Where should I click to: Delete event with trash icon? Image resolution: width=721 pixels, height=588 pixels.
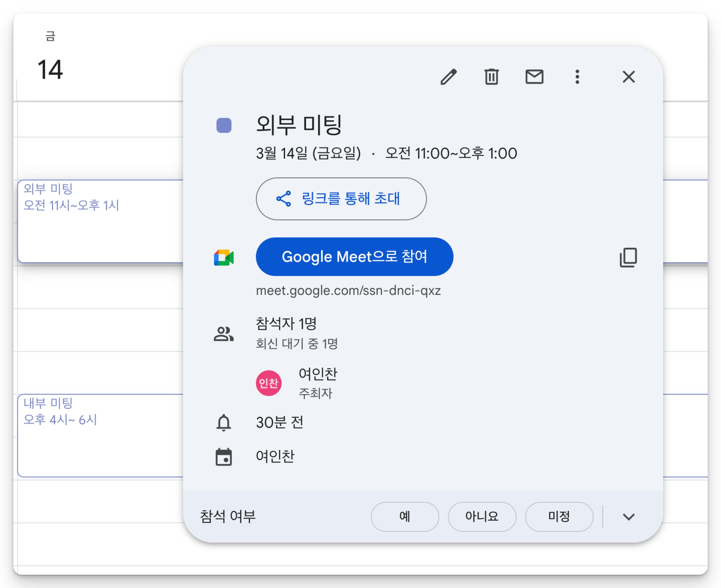[491, 77]
